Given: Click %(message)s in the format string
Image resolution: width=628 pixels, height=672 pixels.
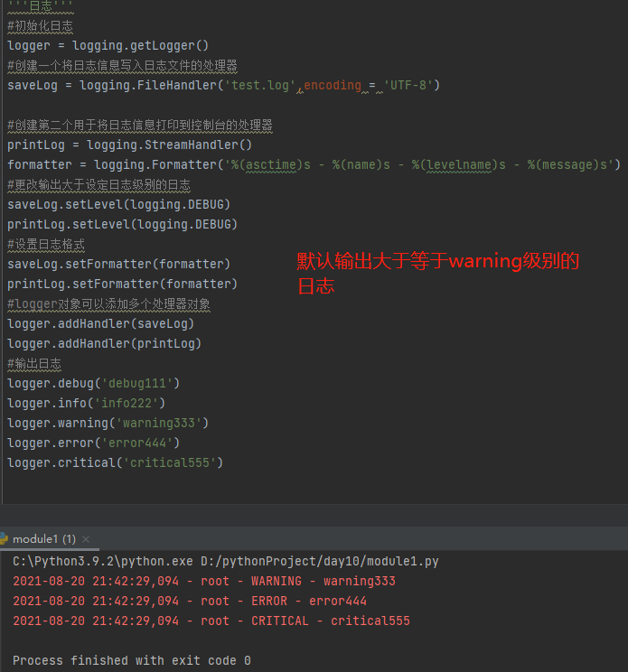Looking at the screenshot, I should click(567, 164).
